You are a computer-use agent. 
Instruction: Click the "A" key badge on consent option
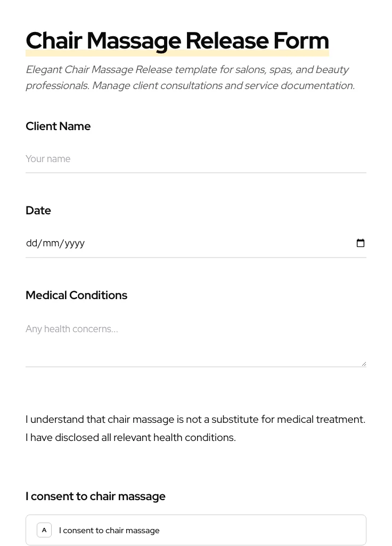(44, 530)
